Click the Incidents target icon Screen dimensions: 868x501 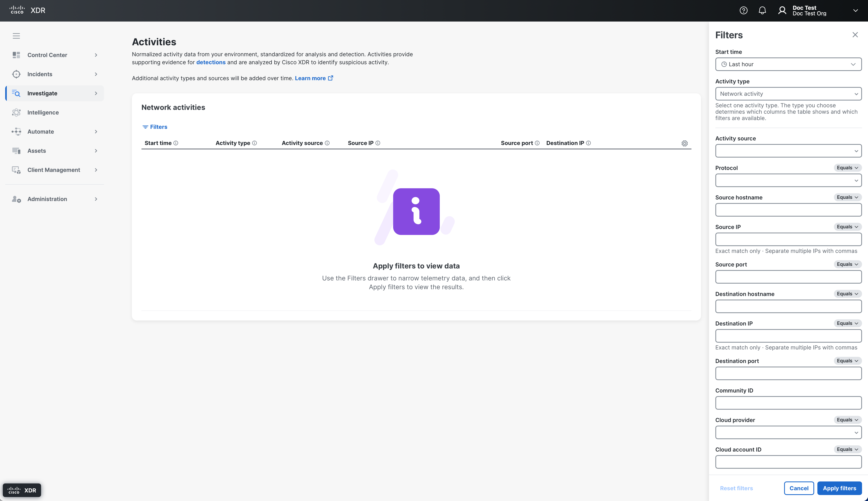[x=16, y=74]
